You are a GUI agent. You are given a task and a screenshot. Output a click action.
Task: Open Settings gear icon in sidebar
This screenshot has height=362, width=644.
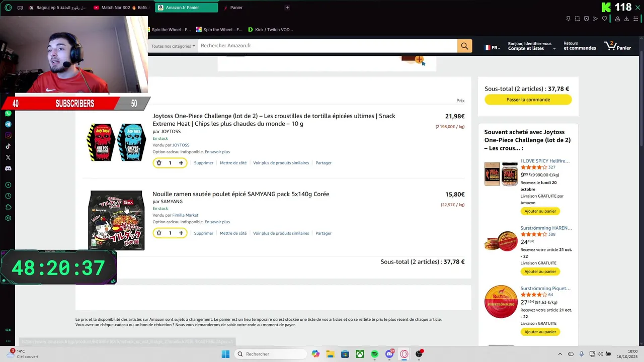[8, 218]
